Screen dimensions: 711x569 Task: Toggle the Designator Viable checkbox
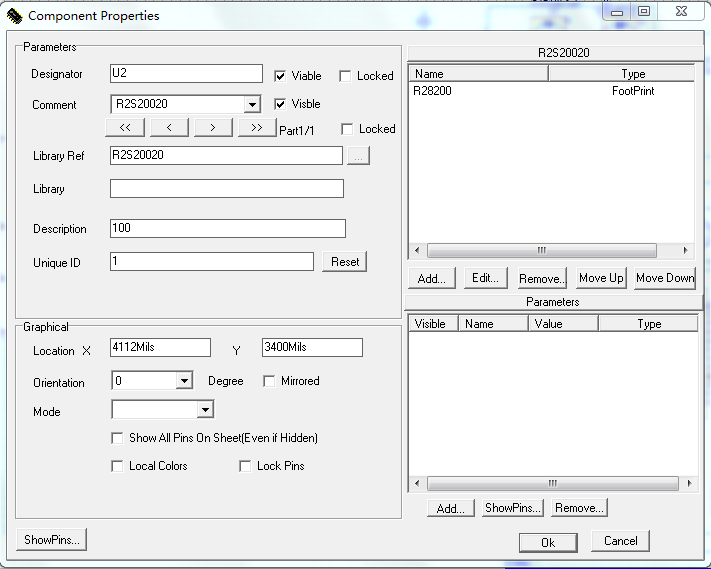pyautogui.click(x=280, y=76)
